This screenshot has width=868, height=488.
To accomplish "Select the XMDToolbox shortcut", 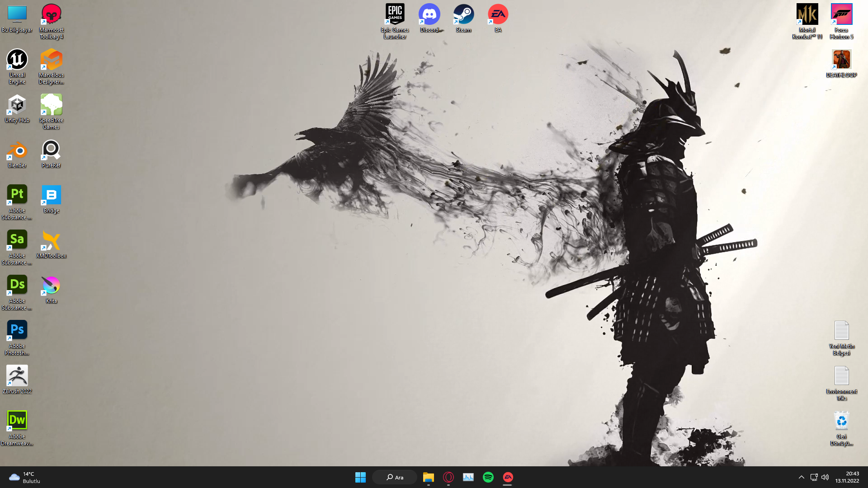I will pyautogui.click(x=52, y=244).
